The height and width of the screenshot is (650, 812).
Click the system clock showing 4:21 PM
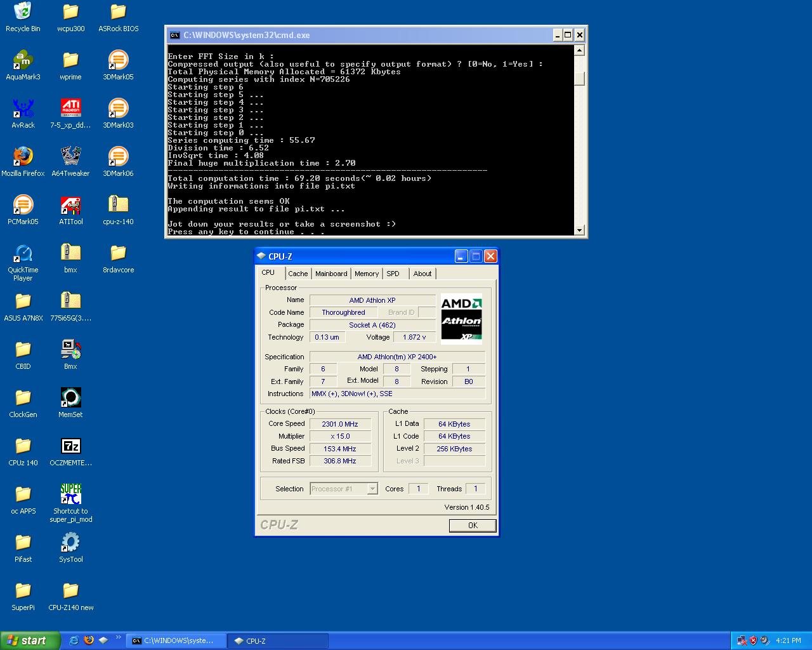coord(789,640)
